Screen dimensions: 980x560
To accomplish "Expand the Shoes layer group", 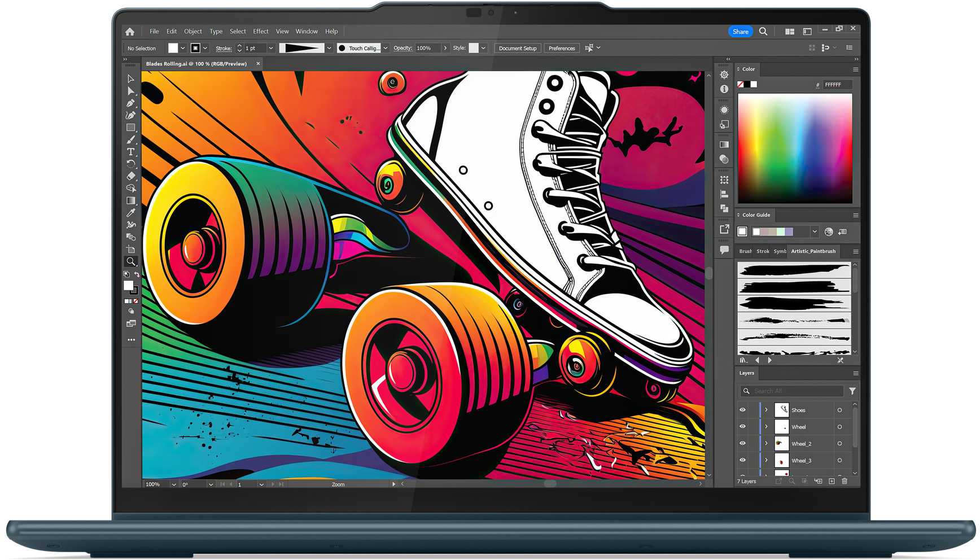I will [766, 410].
